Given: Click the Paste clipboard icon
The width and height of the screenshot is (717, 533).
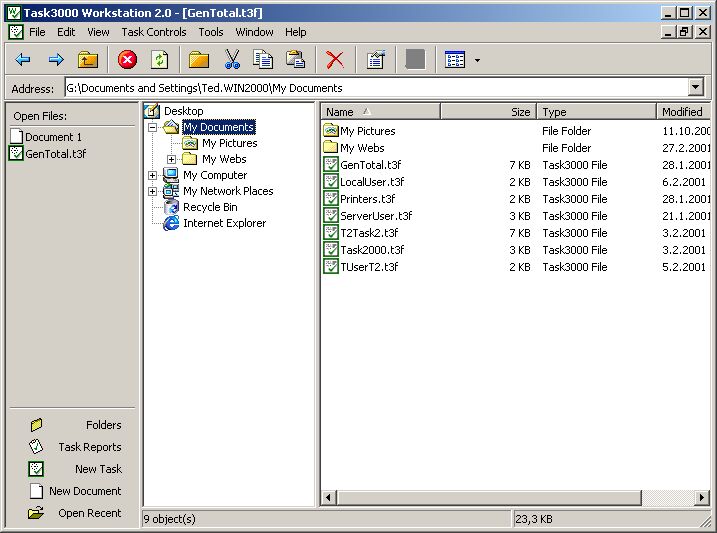Looking at the screenshot, I should [295, 60].
